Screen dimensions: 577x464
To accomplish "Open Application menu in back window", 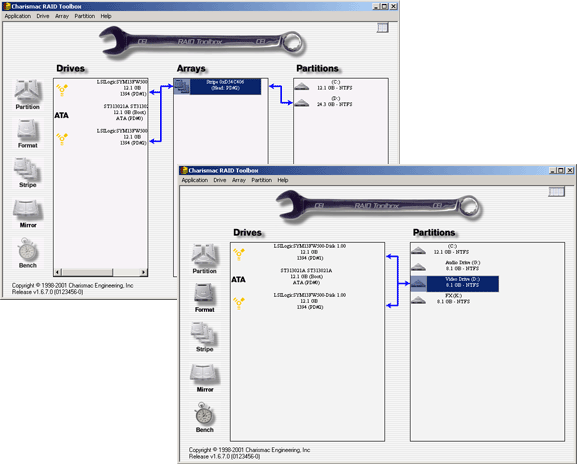I will [x=18, y=16].
